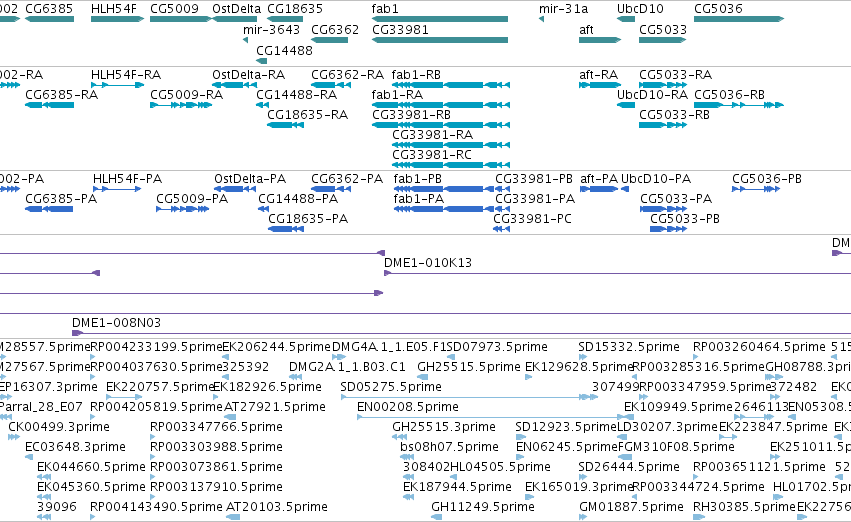Click the OstDelta-PA protein label
Viewport: 851px width, 522px height.
[250, 179]
